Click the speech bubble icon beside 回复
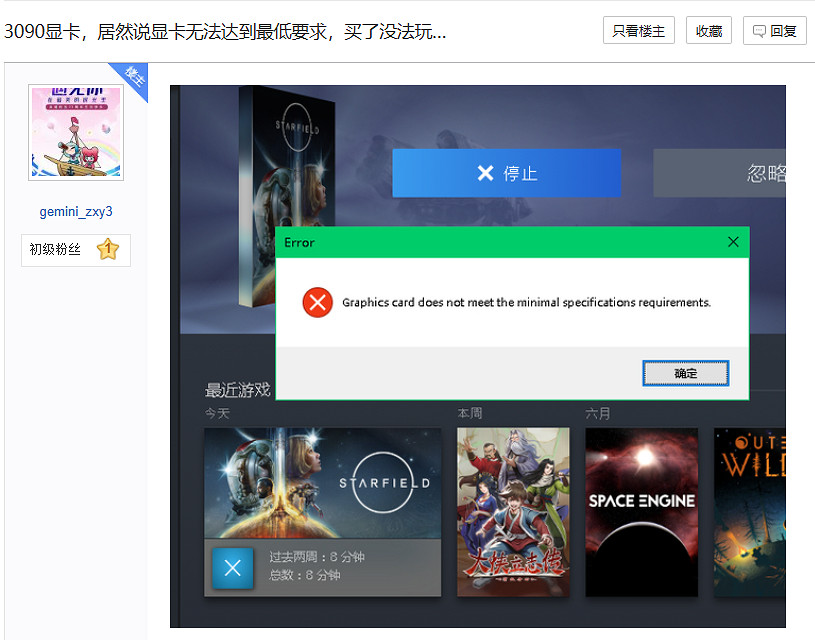The height and width of the screenshot is (640, 815). 758,30
